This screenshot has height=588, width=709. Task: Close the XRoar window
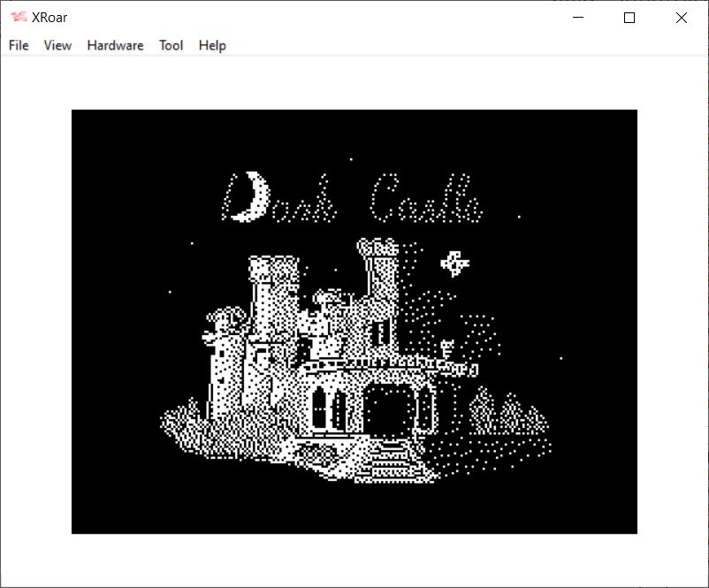click(681, 18)
